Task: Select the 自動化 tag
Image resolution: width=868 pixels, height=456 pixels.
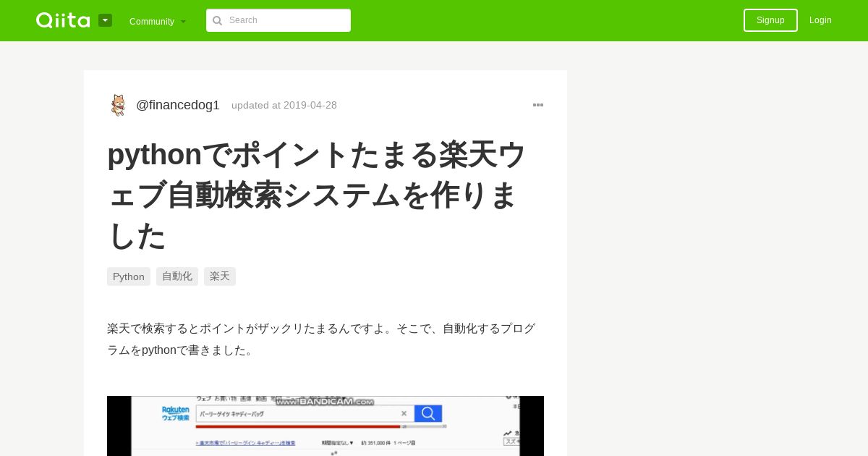Action: 177,276
